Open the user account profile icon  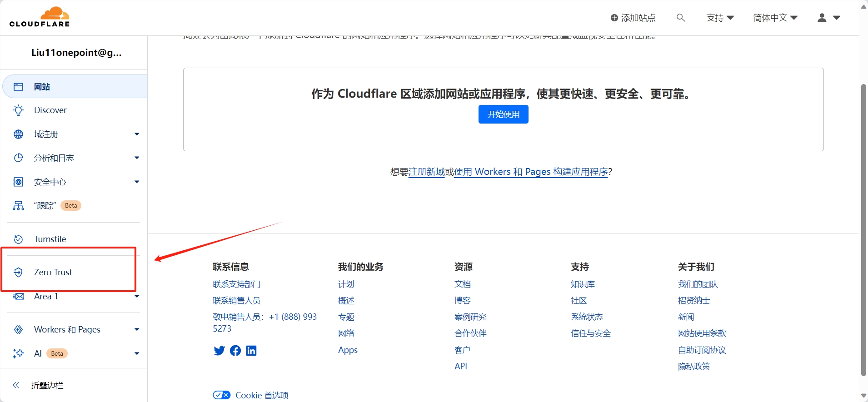[822, 18]
